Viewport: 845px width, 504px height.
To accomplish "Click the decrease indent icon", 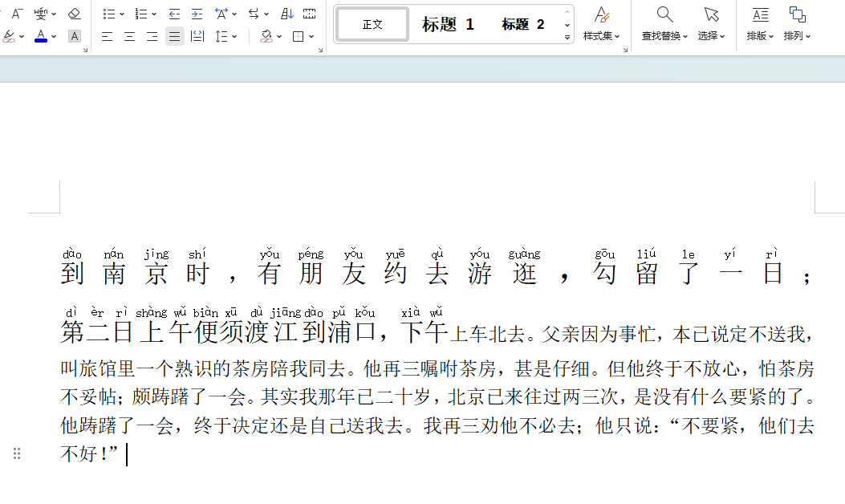I will coord(174,13).
